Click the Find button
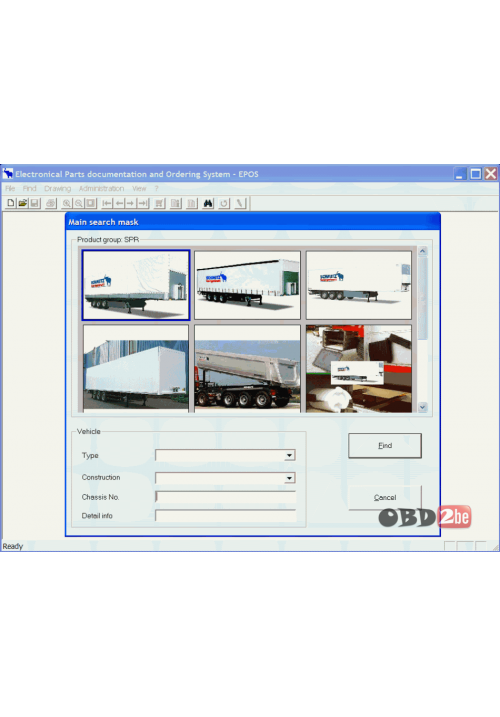Screen dimensions: 500x717 click(x=385, y=446)
